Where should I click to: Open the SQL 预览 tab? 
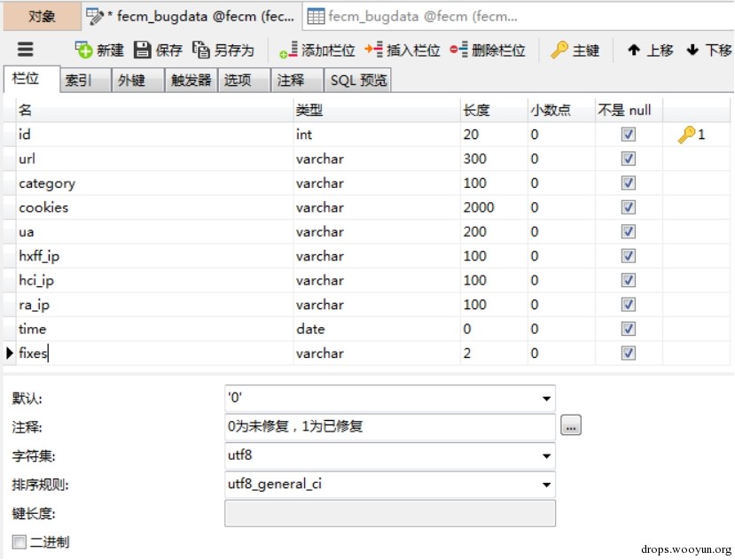(x=358, y=80)
